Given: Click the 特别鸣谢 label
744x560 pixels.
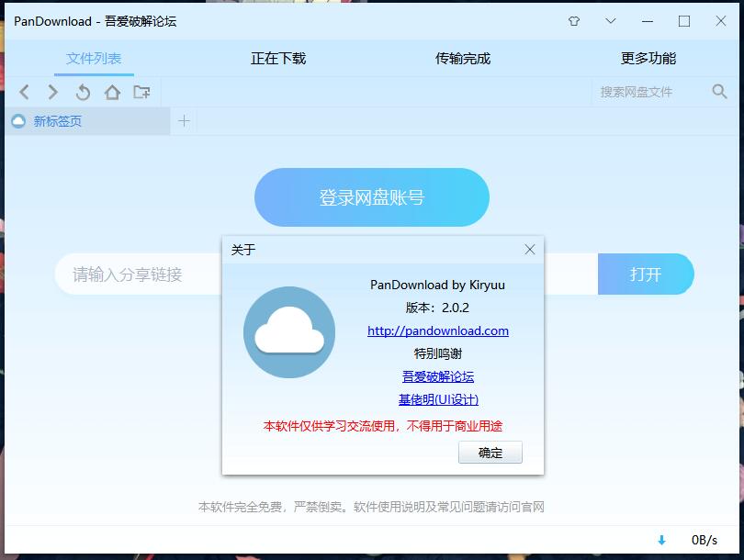Looking at the screenshot, I should pos(438,353).
